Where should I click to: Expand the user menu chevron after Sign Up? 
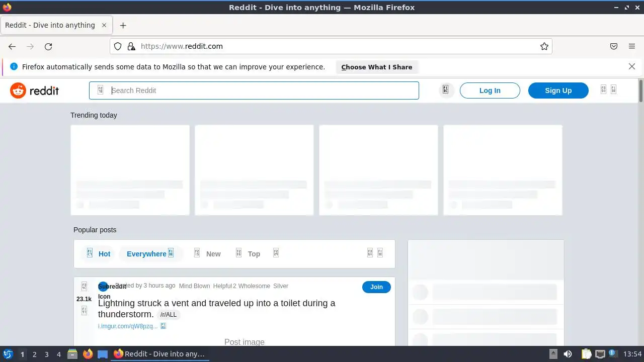tap(613, 89)
